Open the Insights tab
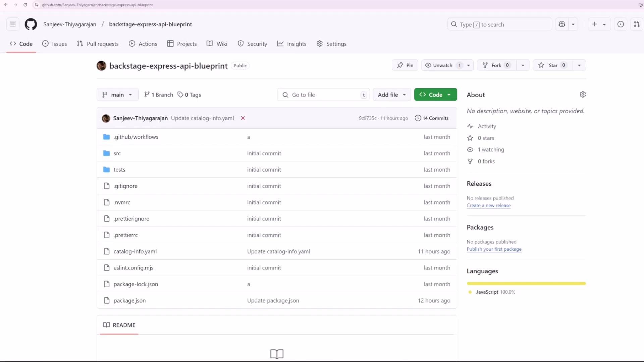Image resolution: width=644 pixels, height=362 pixels. [292, 44]
